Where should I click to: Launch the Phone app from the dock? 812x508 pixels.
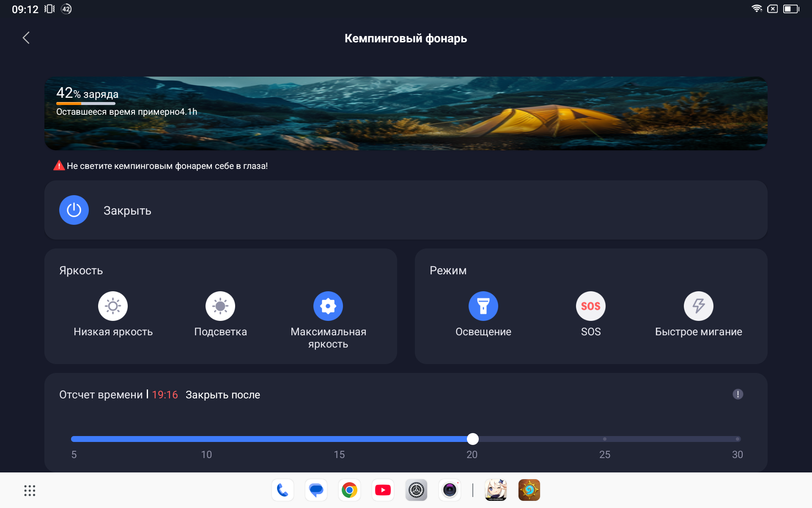pyautogui.click(x=283, y=490)
